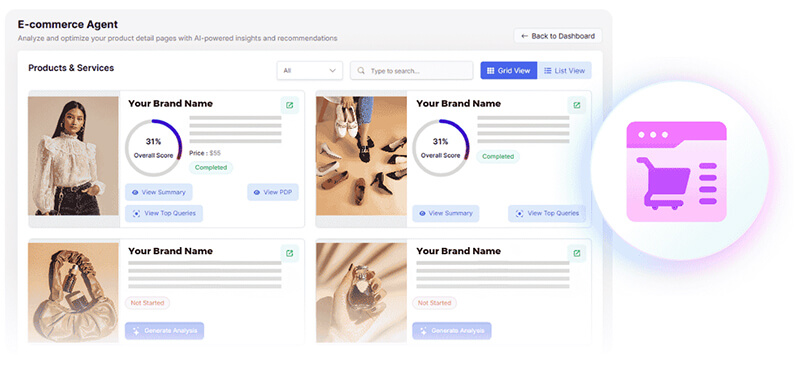Click 31% score ring on blouse card
Image resolution: width=800 pixels, height=373 pixels.
pos(154,148)
